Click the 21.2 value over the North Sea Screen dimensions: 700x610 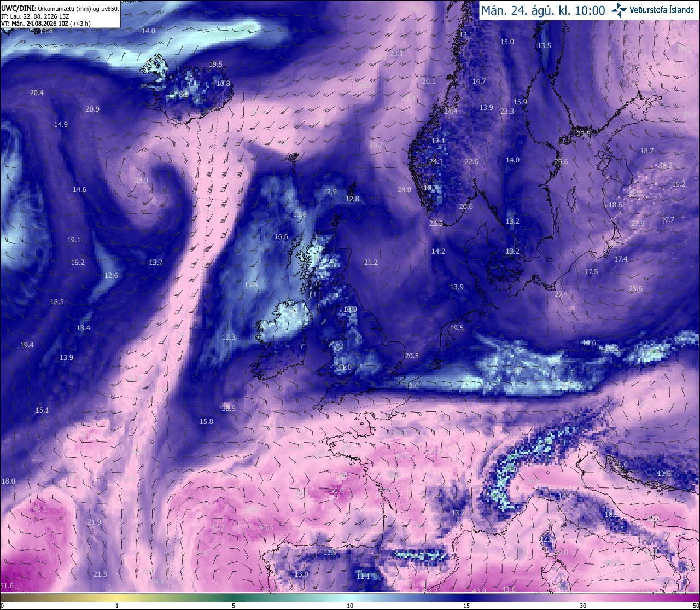[371, 263]
